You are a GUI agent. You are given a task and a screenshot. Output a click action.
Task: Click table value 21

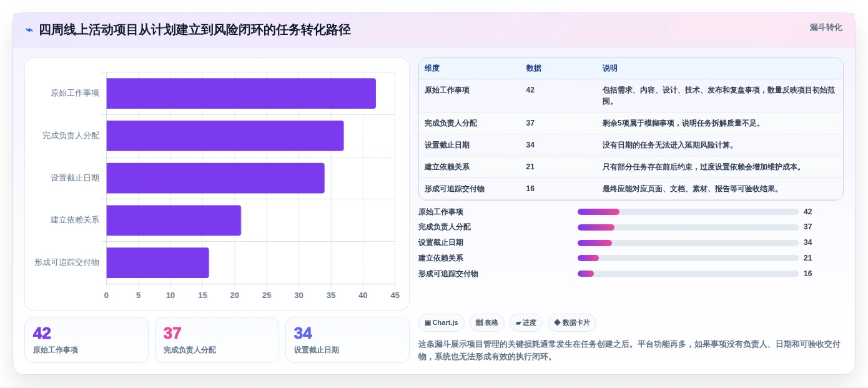pyautogui.click(x=530, y=167)
